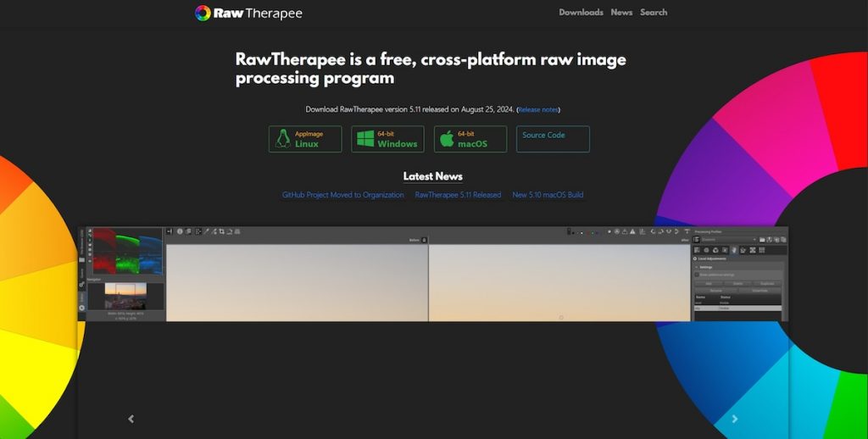The height and width of the screenshot is (439, 868).
Task: Click the RawTherapee color wheel logo
Action: (x=203, y=13)
